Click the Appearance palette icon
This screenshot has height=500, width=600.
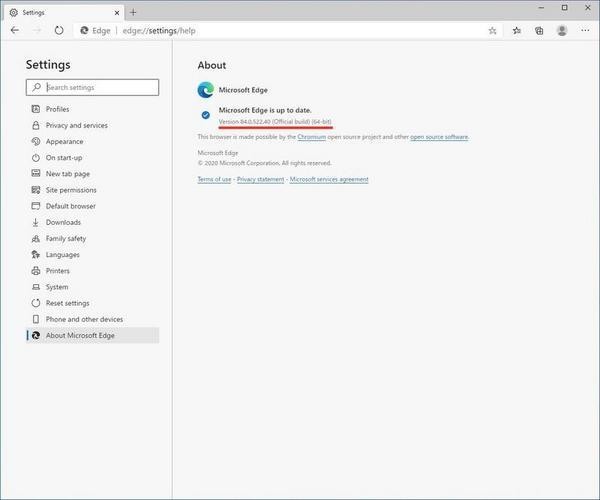click(36, 142)
